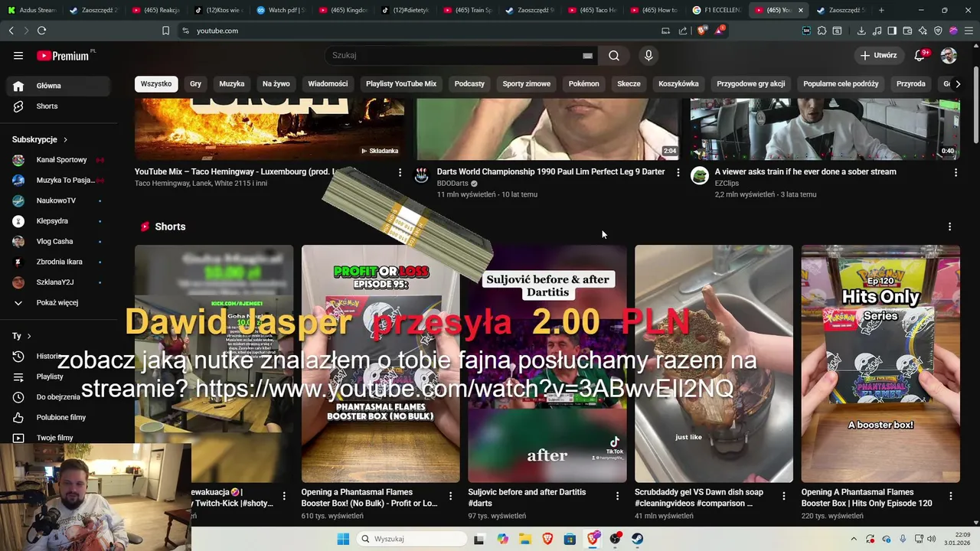Select the Pokémon filter chip
Viewport: 980px width, 551px height.
click(x=584, y=83)
